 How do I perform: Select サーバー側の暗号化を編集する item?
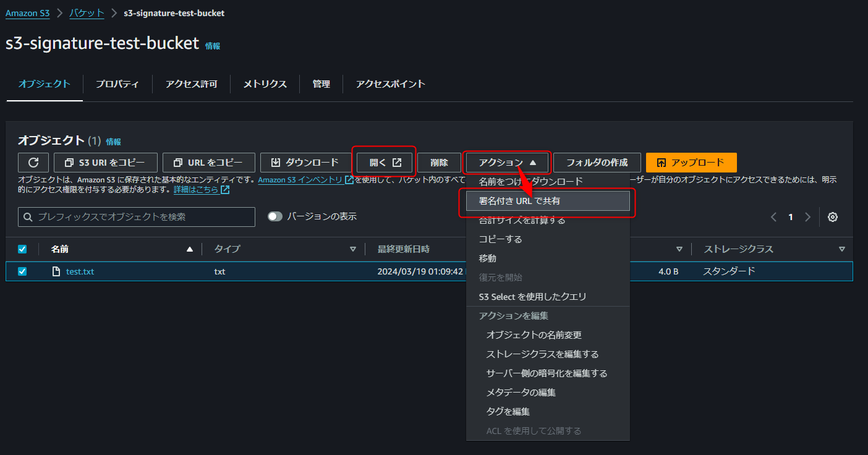[x=548, y=373]
